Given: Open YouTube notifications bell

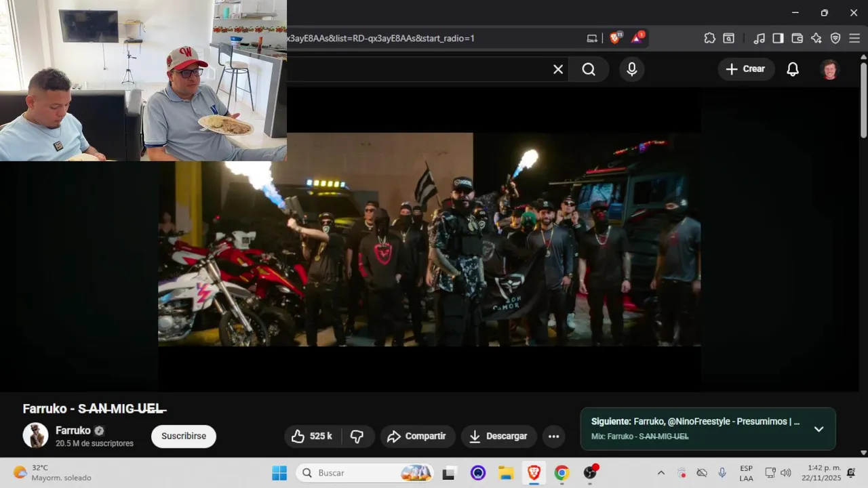Looking at the screenshot, I should (x=793, y=69).
